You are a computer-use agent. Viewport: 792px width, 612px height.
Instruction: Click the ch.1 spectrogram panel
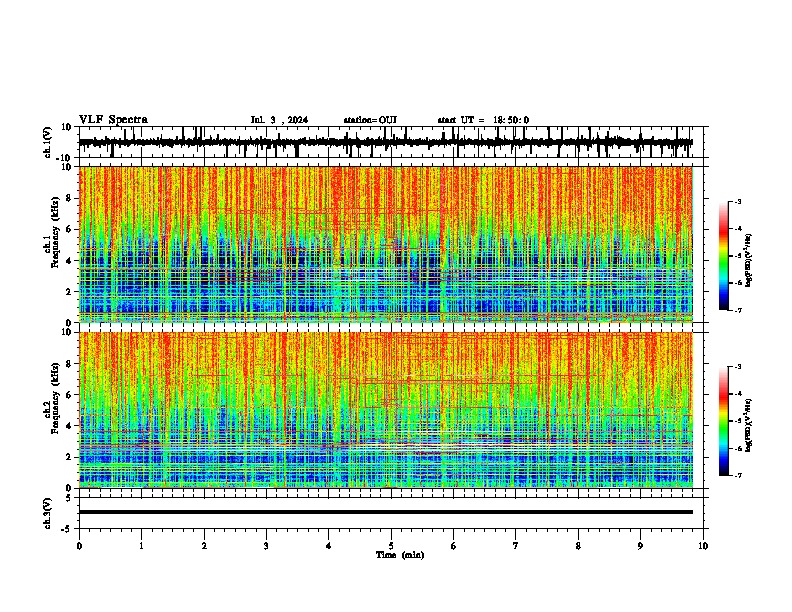[385, 244]
